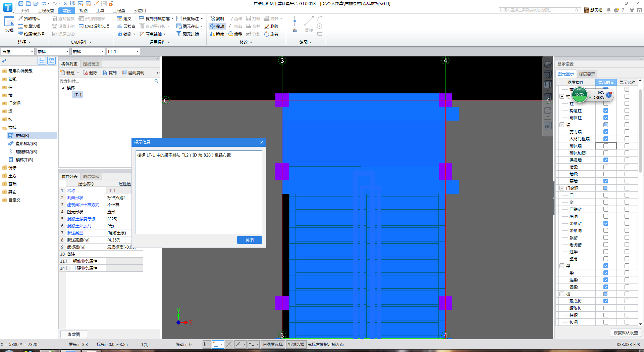Viewport: 644px width, 352px height.
Task: Switch to 图层管理 tab
Action: [x=91, y=176]
